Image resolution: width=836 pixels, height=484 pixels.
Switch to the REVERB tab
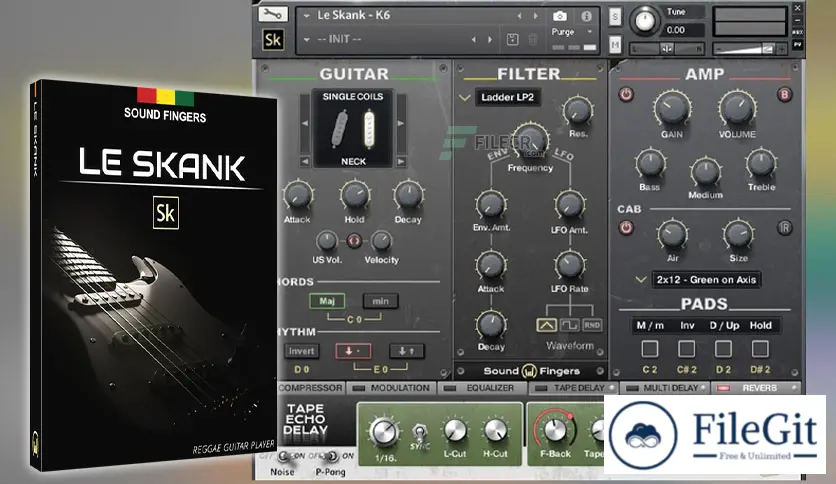pyautogui.click(x=755, y=388)
